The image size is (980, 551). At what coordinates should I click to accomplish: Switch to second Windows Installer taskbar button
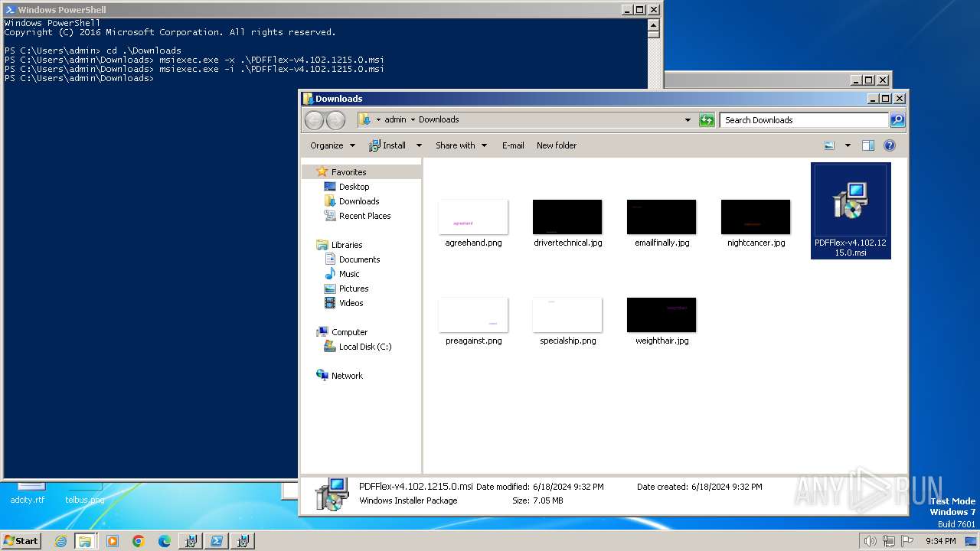(x=243, y=541)
